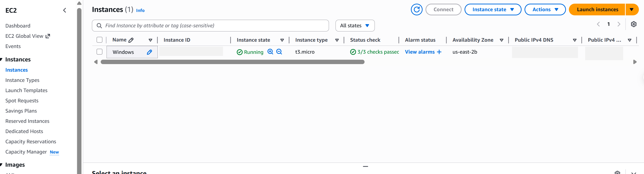Sort by Public IPv4 DNS column arrow

[575, 40]
